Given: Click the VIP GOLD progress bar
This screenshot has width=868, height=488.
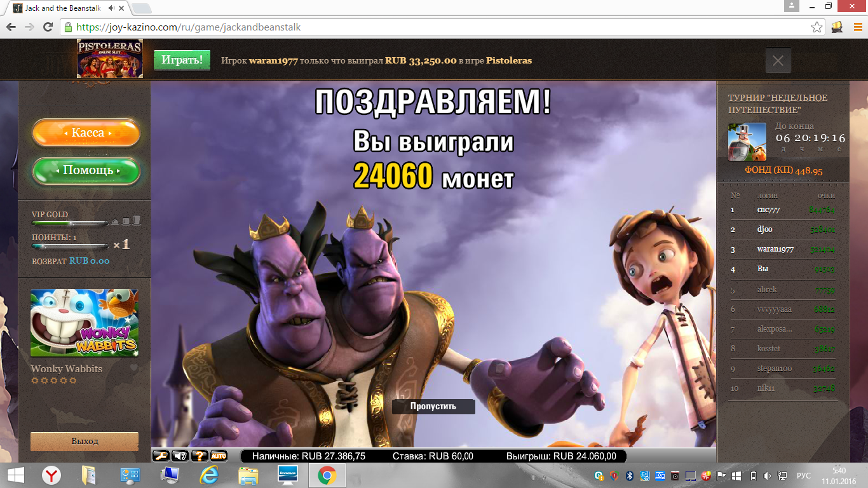Looking at the screenshot, I should (x=70, y=222).
